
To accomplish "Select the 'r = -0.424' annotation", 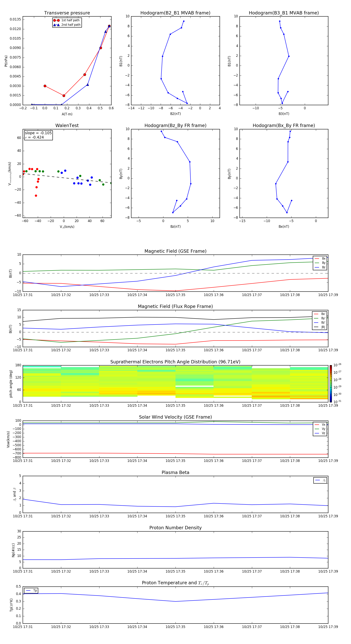I will [x=35, y=137].
